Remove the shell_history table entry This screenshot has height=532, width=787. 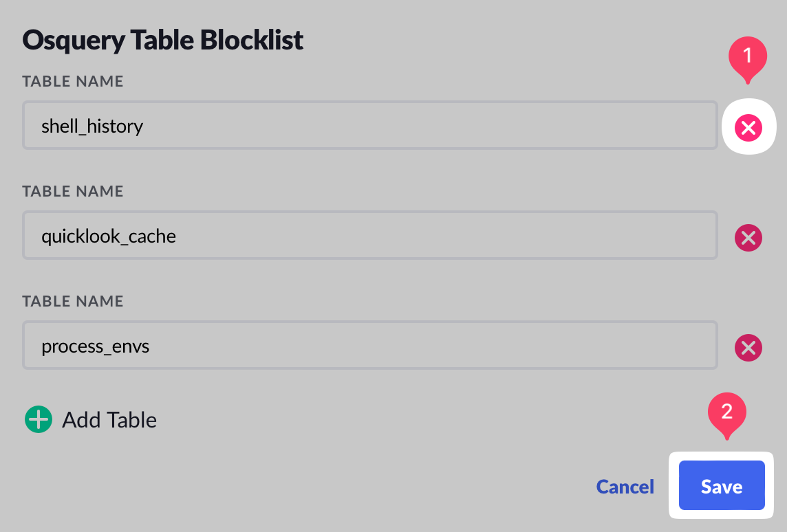748,127
